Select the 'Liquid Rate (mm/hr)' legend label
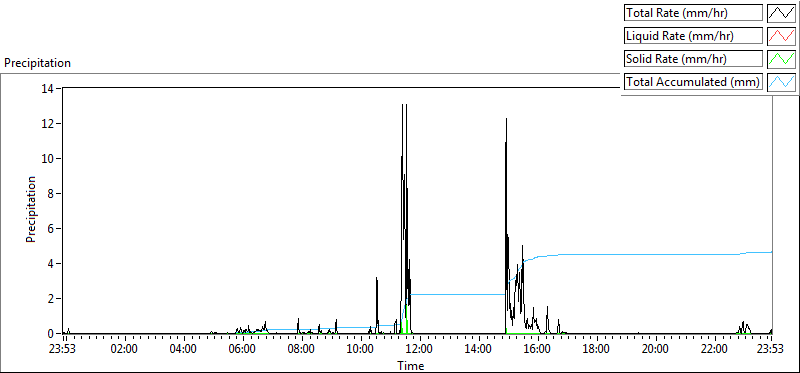800x373 pixels. pos(693,36)
